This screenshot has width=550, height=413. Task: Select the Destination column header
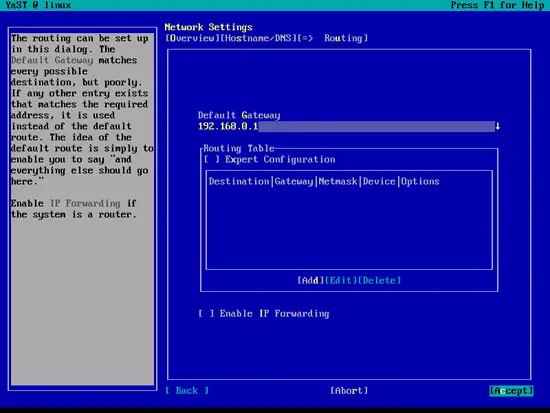(239, 181)
